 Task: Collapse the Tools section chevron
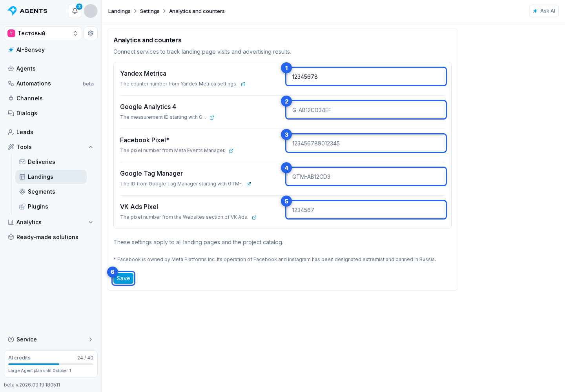coord(91,147)
